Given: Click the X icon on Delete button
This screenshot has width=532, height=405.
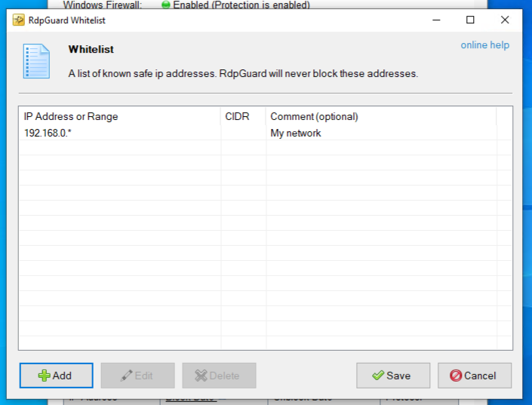Looking at the screenshot, I should pyautogui.click(x=201, y=376).
